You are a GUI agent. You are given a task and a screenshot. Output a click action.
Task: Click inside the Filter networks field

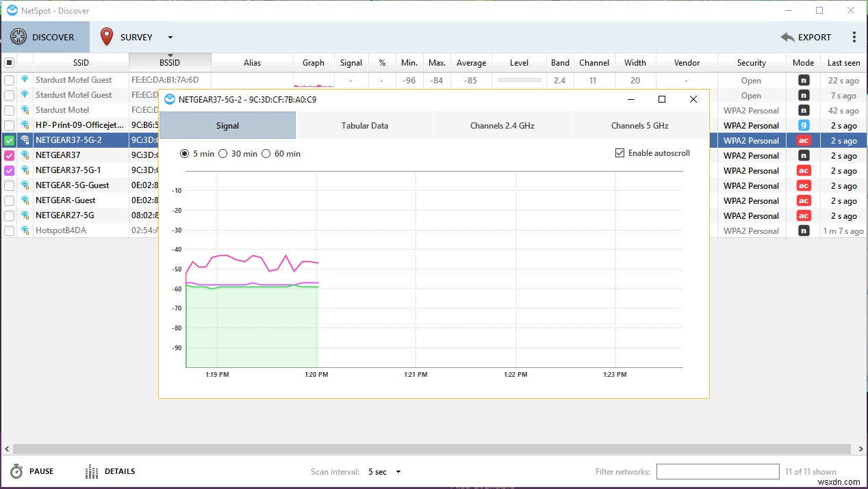coord(717,471)
